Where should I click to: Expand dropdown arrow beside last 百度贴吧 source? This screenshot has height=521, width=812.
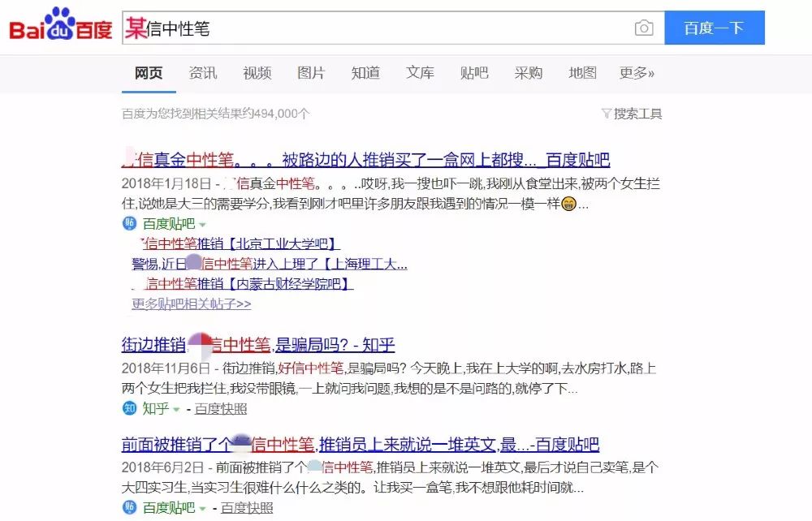(x=202, y=509)
